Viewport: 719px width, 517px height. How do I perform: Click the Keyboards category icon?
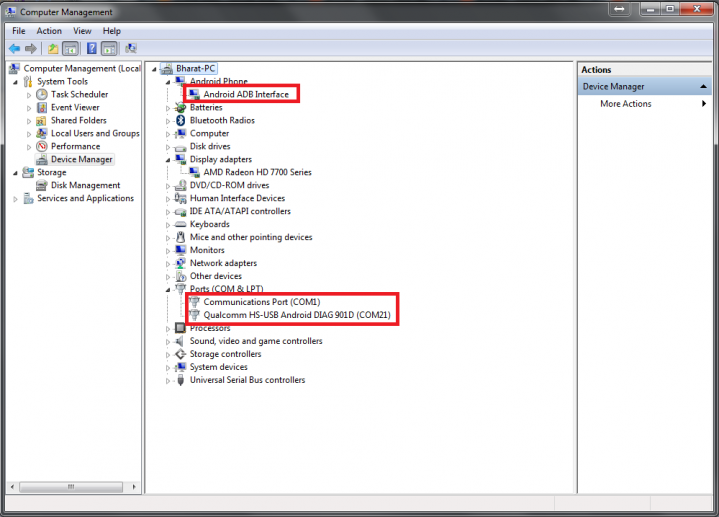click(181, 224)
